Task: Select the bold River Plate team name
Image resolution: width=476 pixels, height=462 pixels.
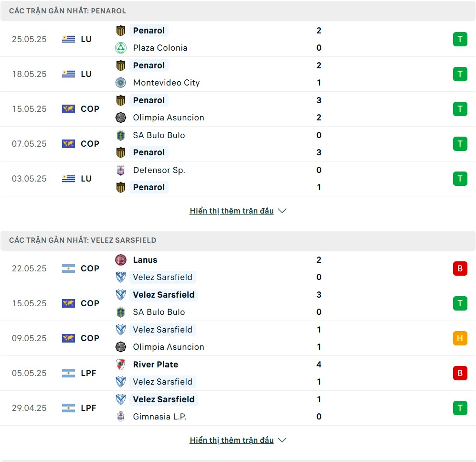Action: pos(156,365)
